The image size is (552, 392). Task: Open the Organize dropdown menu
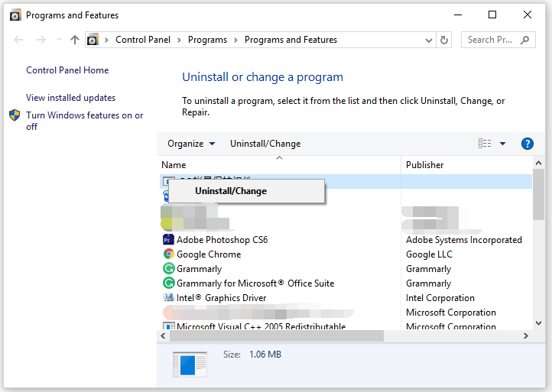pos(191,144)
